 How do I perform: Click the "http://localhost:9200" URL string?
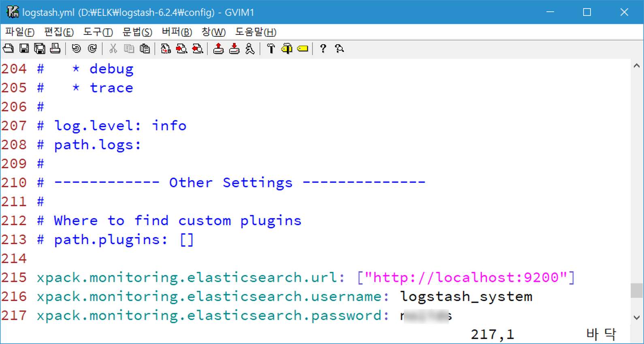[466, 278]
